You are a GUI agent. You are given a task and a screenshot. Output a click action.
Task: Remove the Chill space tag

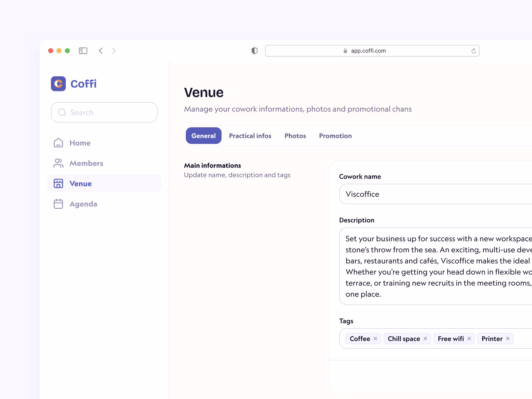425,338
